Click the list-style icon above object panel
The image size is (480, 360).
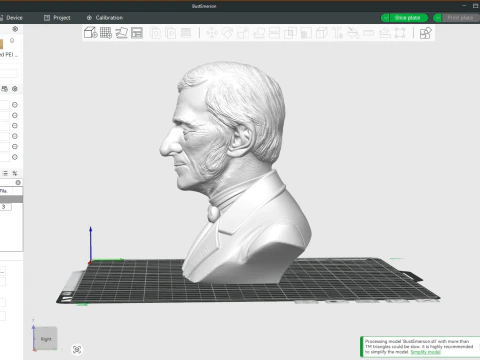(5, 173)
